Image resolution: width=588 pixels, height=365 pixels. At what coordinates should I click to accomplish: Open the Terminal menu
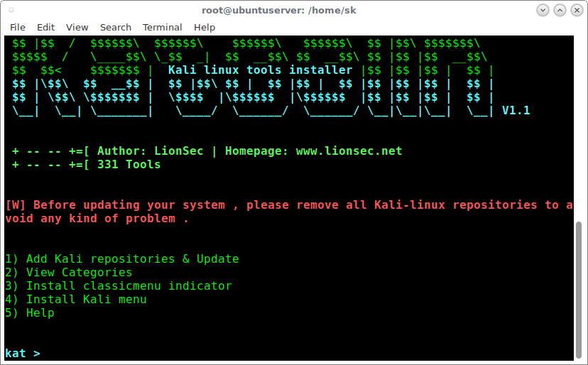[x=162, y=28]
